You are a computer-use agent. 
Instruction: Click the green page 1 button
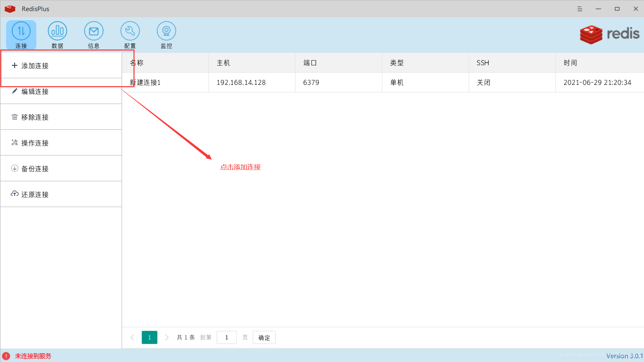149,337
